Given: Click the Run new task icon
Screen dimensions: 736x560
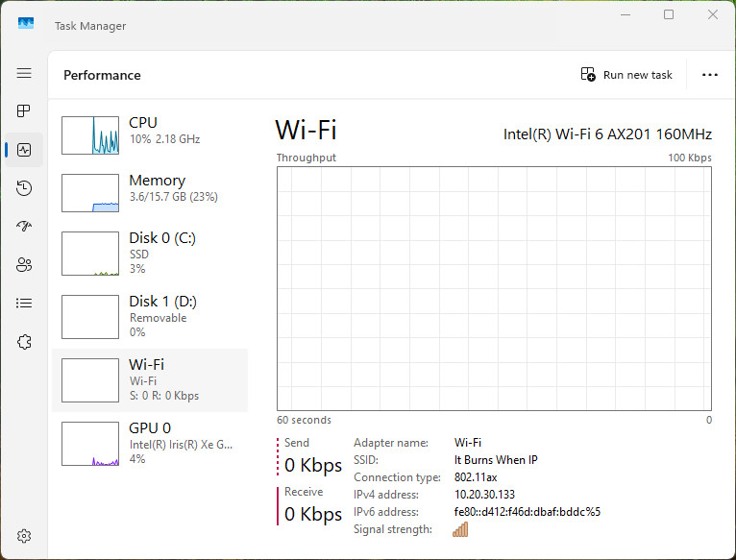Looking at the screenshot, I should tap(588, 75).
